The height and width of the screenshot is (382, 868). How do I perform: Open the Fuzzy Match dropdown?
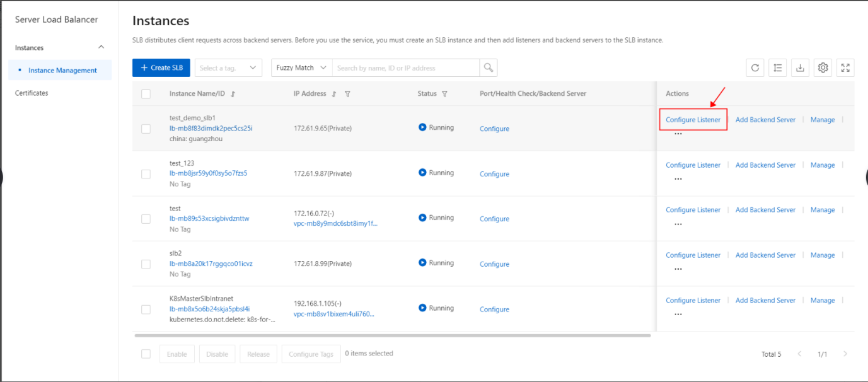coord(302,67)
